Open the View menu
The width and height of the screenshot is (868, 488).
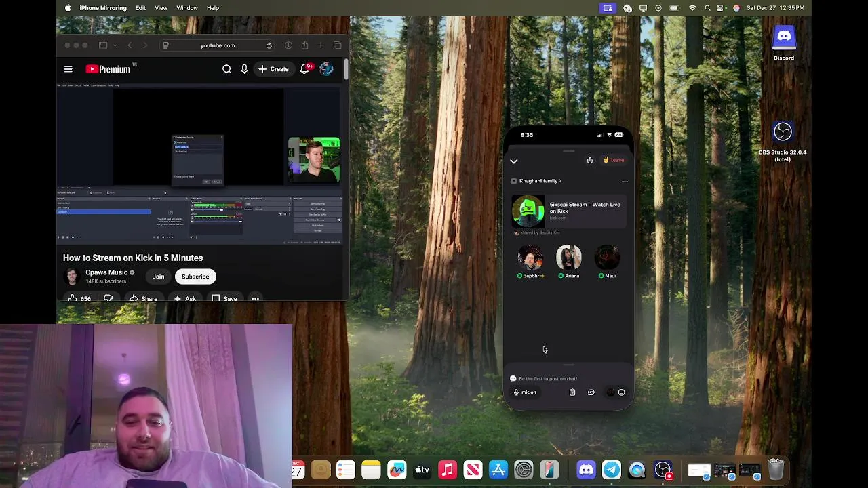tap(161, 8)
